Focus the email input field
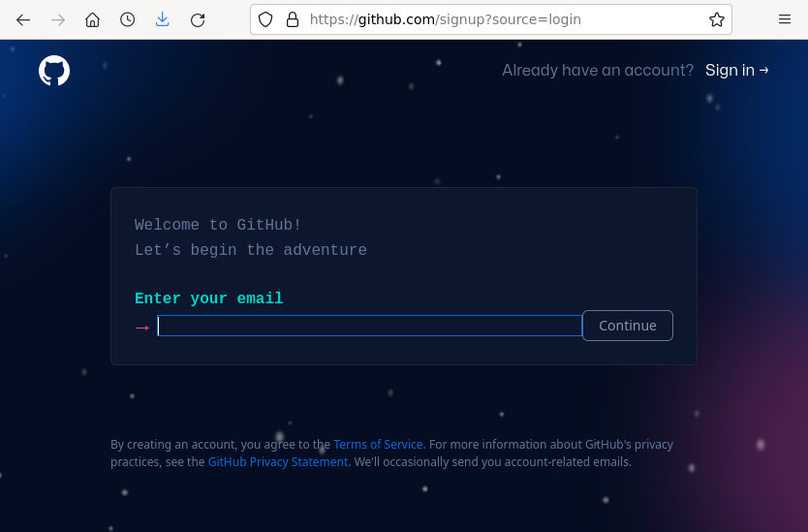This screenshot has height=532, width=808. coord(369,326)
